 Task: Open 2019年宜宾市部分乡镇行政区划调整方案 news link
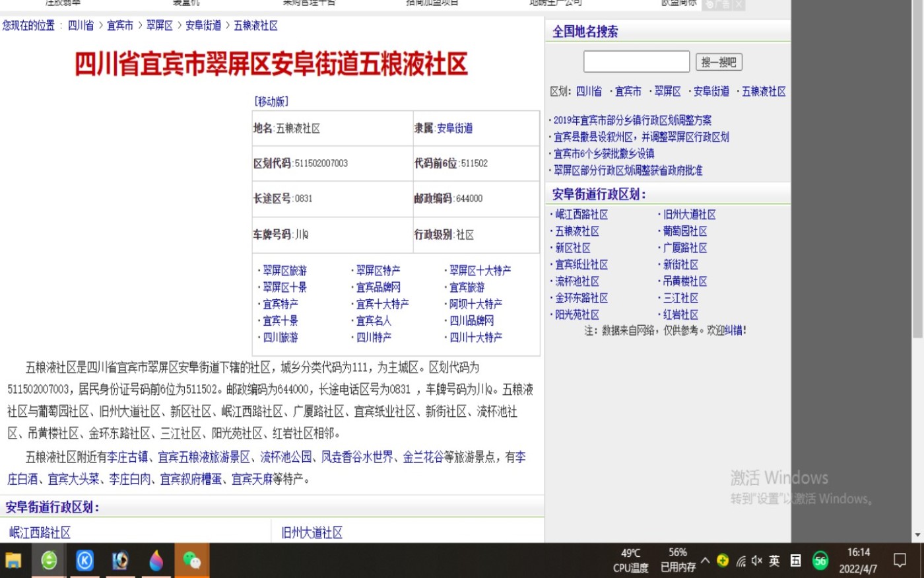pos(632,120)
